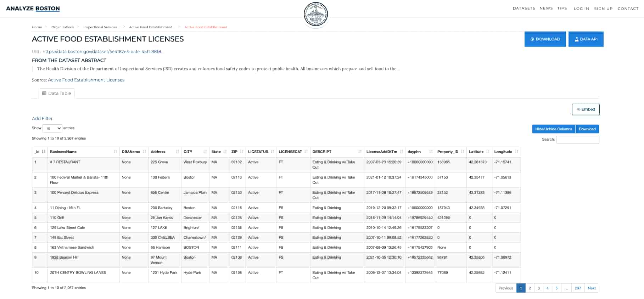Expand the Add Filter option
644x299 pixels.
point(42,118)
